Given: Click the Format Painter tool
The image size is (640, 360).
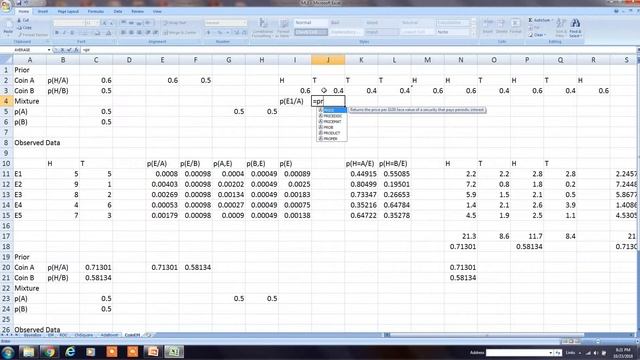Looking at the screenshot, I should point(32,35).
